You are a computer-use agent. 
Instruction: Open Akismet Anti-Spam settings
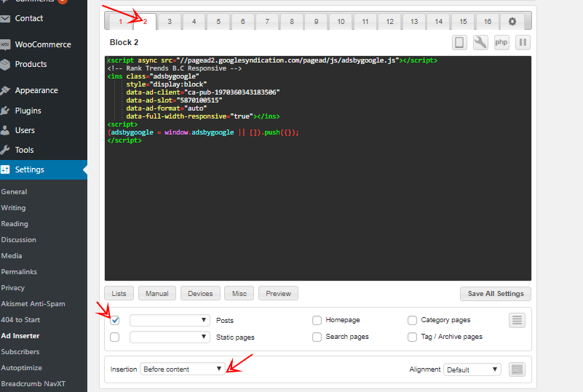pyautogui.click(x=33, y=303)
